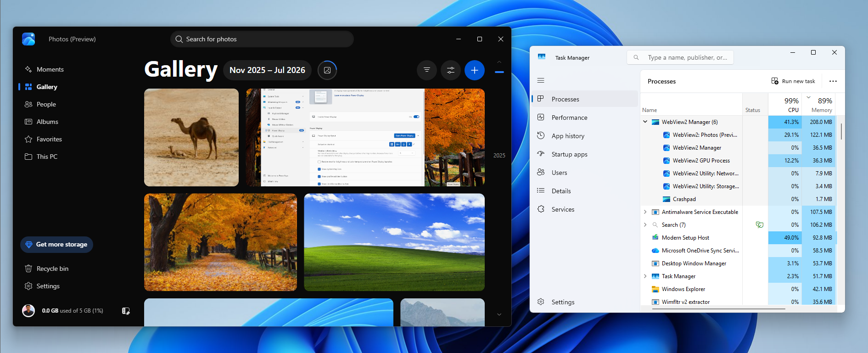The width and height of the screenshot is (868, 353).
Task: Select Windows Explorer process row
Action: 738,289
